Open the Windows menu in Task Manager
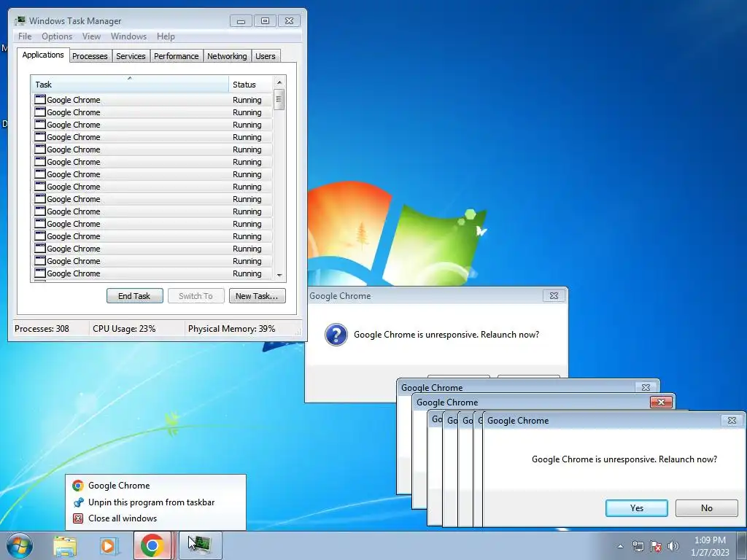Screen dimensions: 747x560 coord(128,36)
